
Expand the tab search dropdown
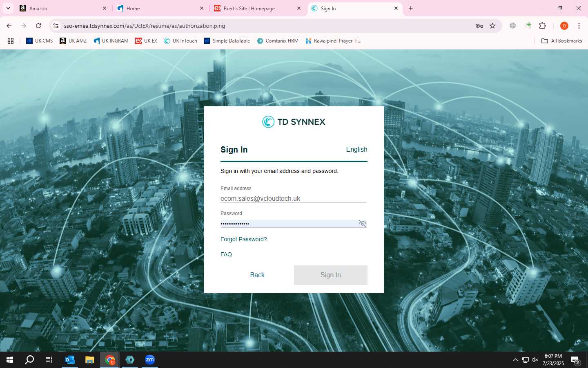point(8,8)
